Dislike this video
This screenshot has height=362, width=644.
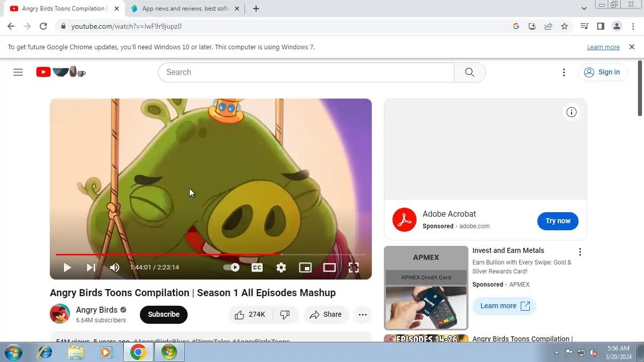(x=285, y=314)
